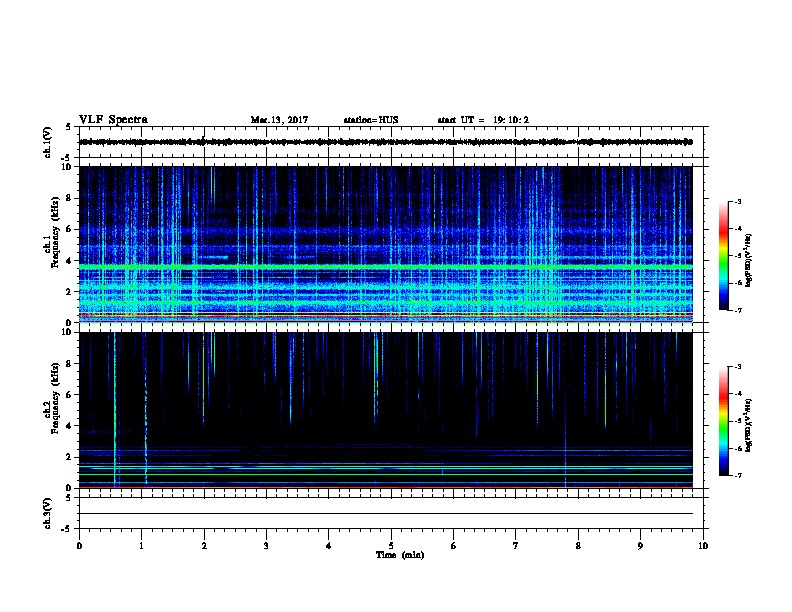Click the ch.1 voltage waveform trace
This screenshot has height=612, width=792.
(386, 142)
